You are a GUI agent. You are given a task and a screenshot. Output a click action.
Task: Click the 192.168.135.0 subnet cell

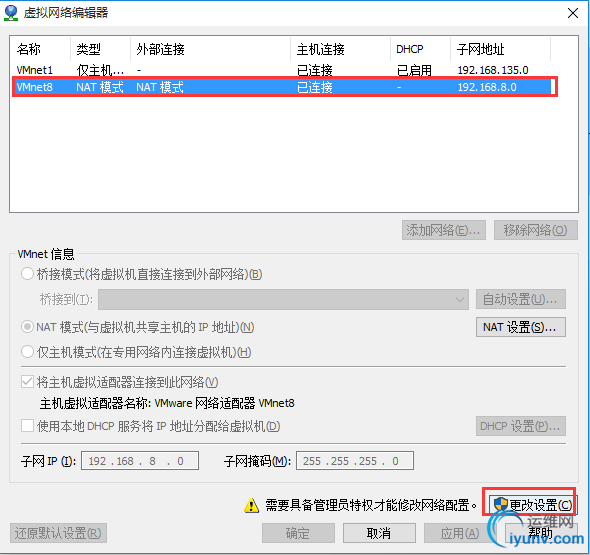coord(493,70)
